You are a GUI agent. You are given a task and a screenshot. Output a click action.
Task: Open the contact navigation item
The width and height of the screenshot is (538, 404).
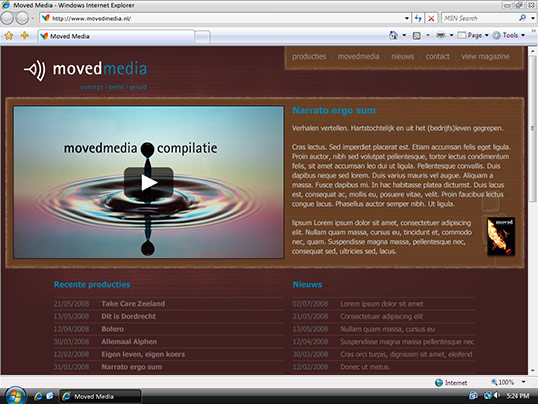point(437,56)
